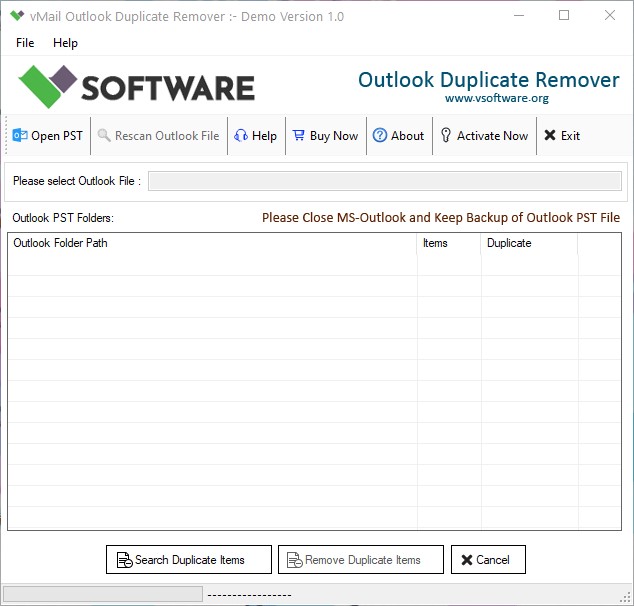Click the Search Duplicate Items document icon
The width and height of the screenshot is (634, 606).
[x=124, y=560]
